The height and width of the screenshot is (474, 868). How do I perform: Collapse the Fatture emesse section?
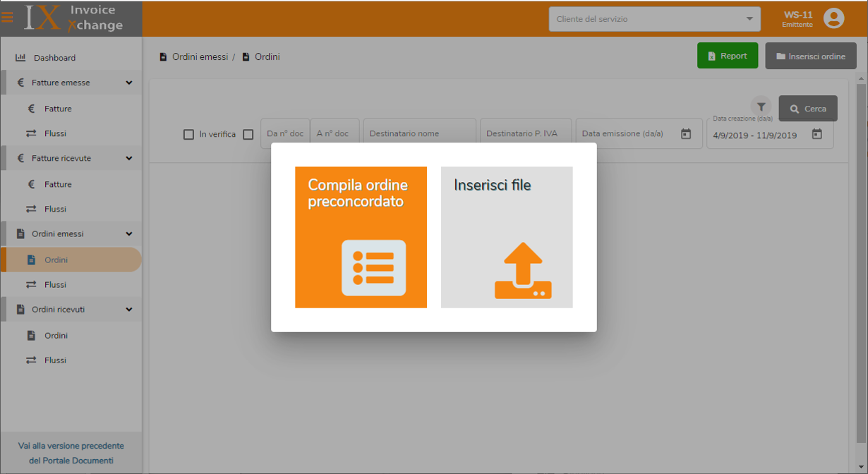[128, 83]
